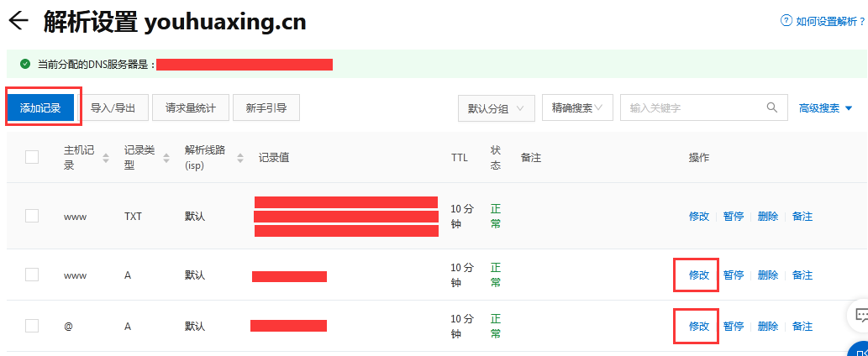Add 备注 to the www A record
This screenshot has width=868, height=356.
pos(802,275)
